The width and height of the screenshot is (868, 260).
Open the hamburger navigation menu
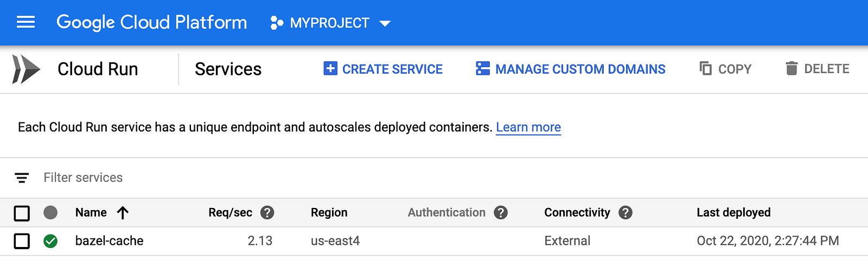click(x=25, y=22)
